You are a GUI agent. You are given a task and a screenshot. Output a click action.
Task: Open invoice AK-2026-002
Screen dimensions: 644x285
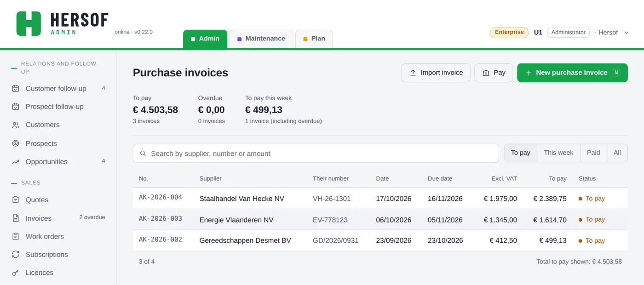tap(161, 239)
